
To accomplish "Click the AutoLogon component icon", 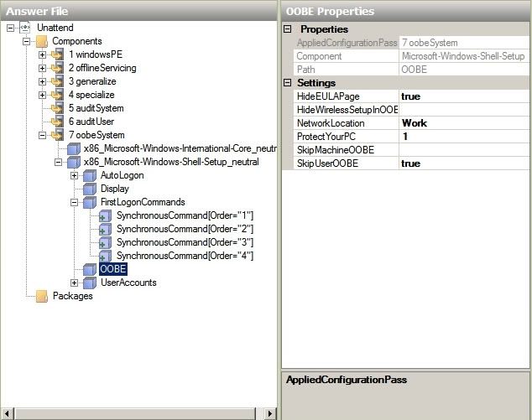I will (90, 175).
